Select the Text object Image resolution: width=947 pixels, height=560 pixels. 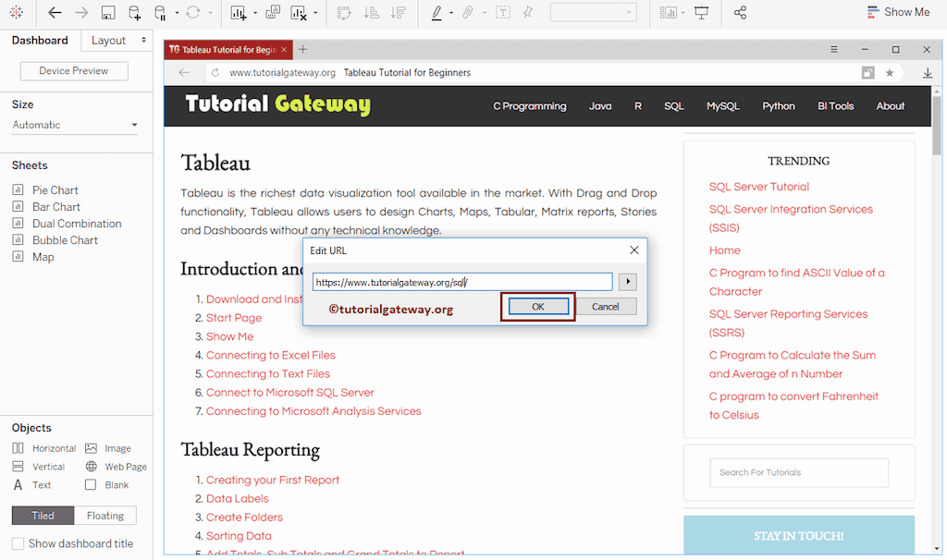coord(32,484)
